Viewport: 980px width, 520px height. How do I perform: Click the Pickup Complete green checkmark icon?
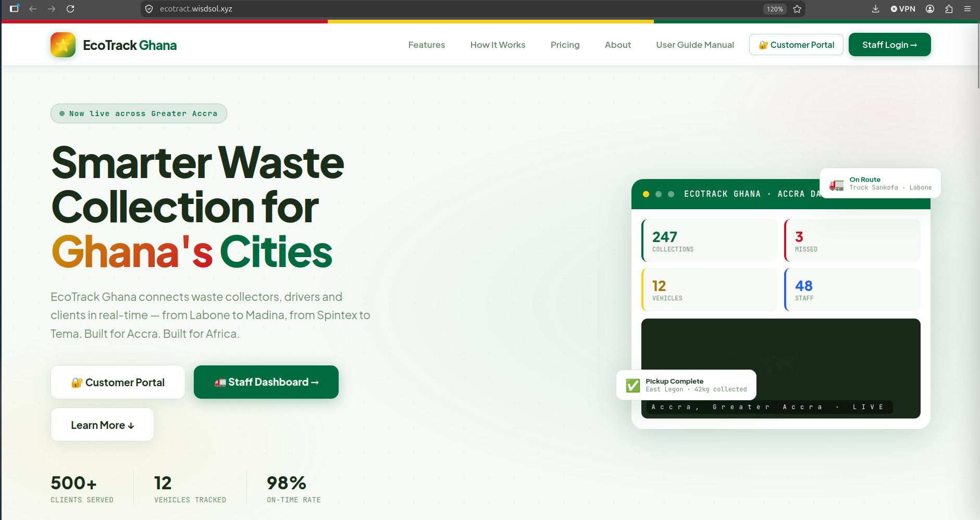[633, 385]
